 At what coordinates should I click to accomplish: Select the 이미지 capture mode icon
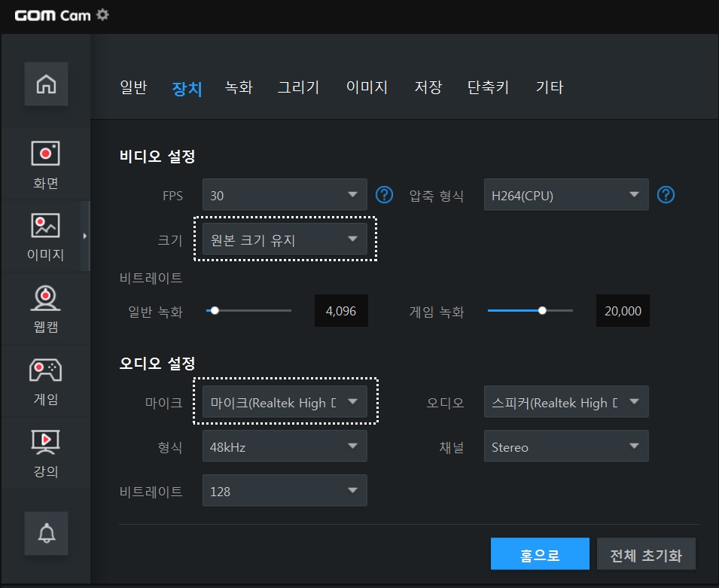pyautogui.click(x=45, y=236)
